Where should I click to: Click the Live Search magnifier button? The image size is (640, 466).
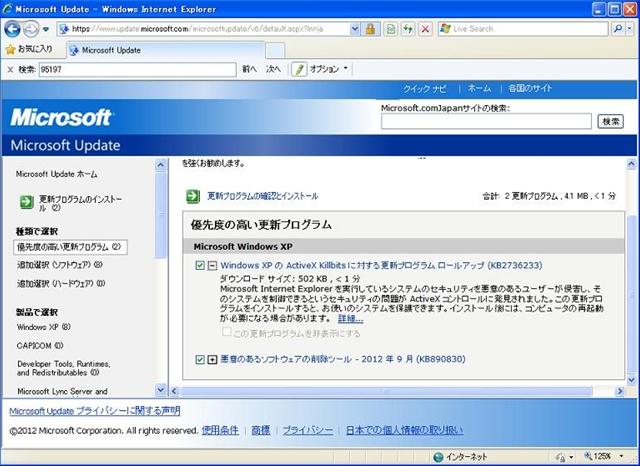coord(618,29)
